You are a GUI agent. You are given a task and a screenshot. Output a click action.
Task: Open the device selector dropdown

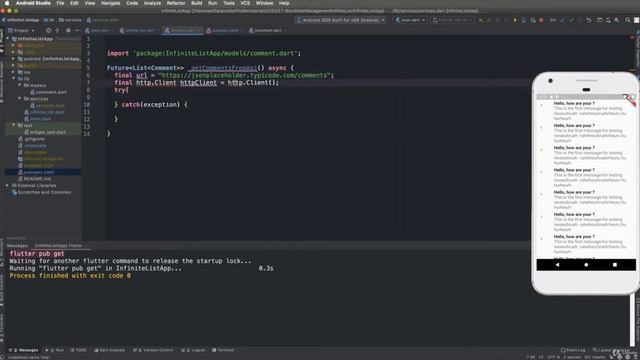pyautogui.click(x=341, y=20)
